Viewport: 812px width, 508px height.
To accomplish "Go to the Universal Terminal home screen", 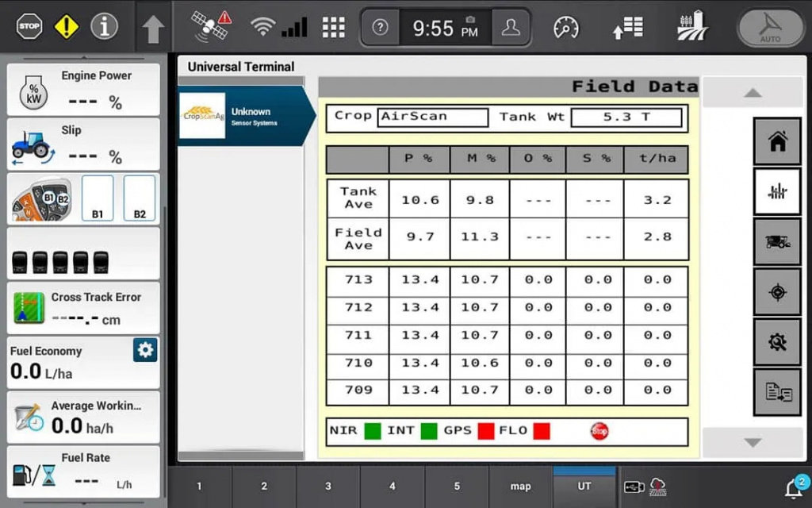I will [777, 141].
